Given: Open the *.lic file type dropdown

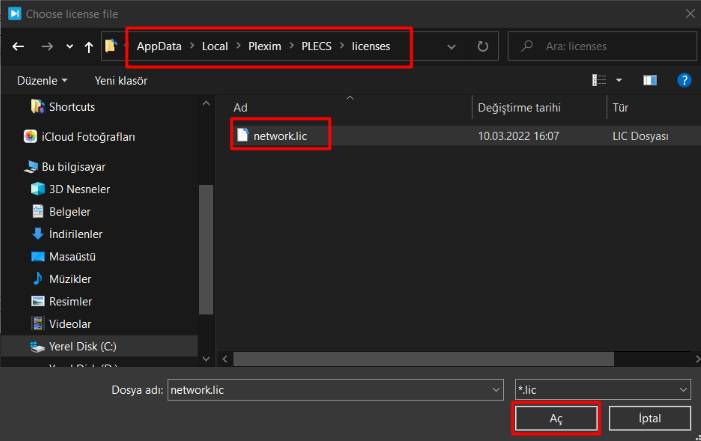Looking at the screenshot, I should point(603,390).
